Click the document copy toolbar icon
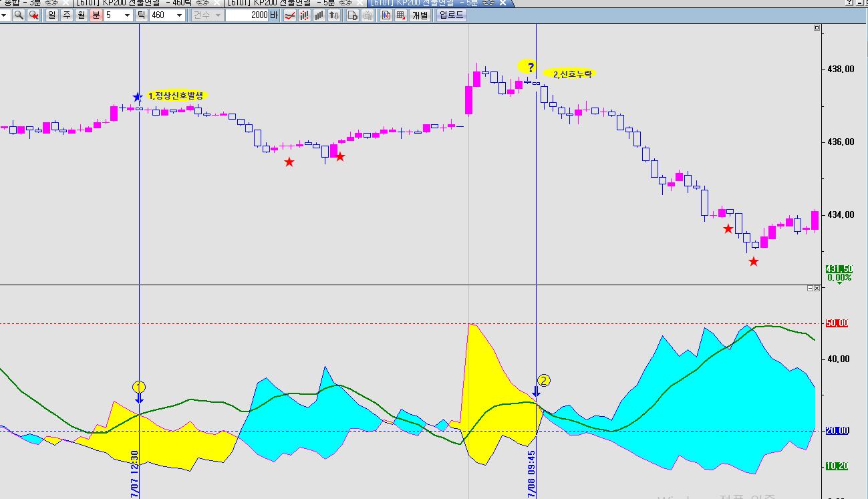Image resolution: width=868 pixels, height=499 pixels. point(353,15)
